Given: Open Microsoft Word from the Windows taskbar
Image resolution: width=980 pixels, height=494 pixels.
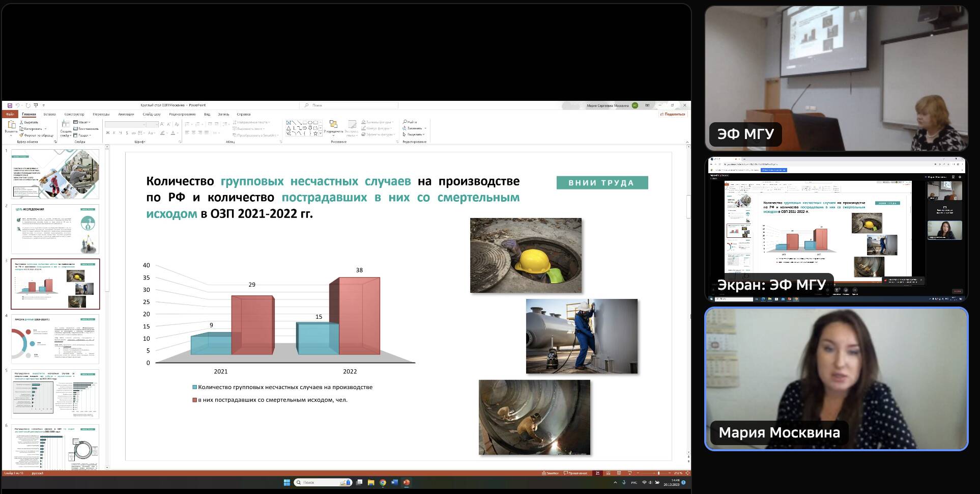Looking at the screenshot, I should coord(394,482).
